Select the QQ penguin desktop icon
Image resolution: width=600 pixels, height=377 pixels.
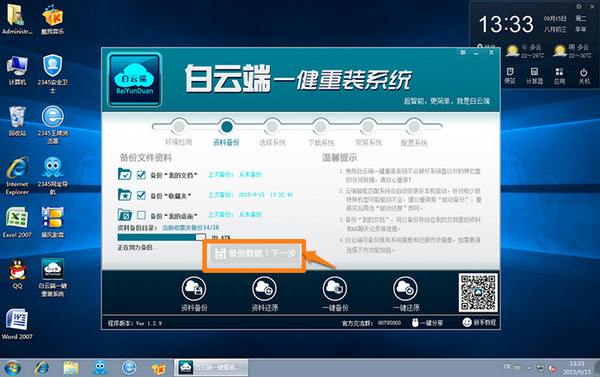[17, 274]
